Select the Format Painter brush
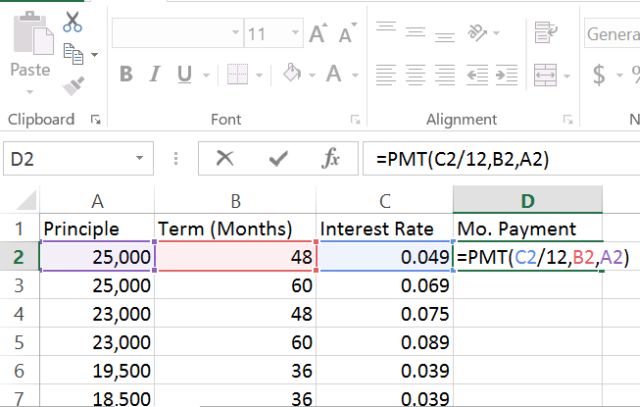The width and height of the screenshot is (640, 407). pyautogui.click(x=73, y=86)
